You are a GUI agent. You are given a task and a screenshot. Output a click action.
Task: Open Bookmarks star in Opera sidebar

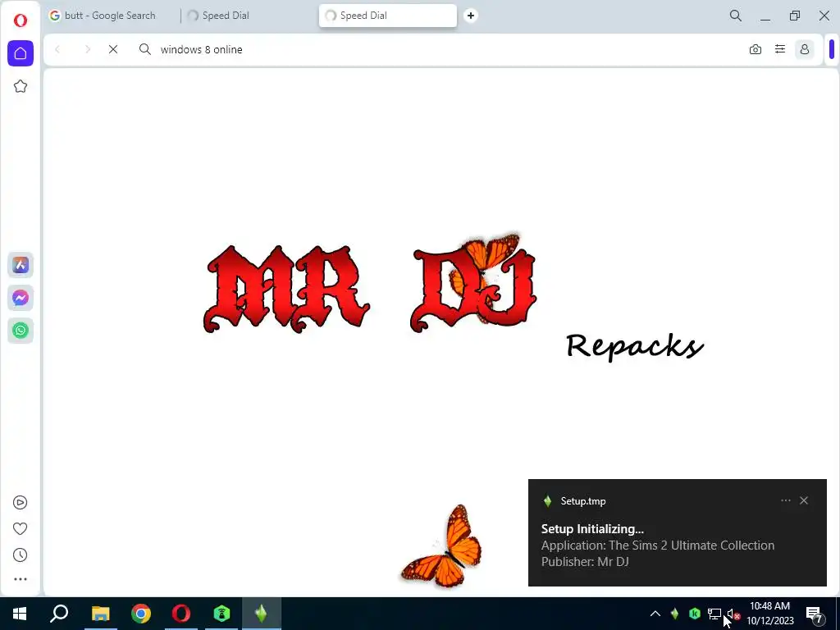pyautogui.click(x=21, y=86)
